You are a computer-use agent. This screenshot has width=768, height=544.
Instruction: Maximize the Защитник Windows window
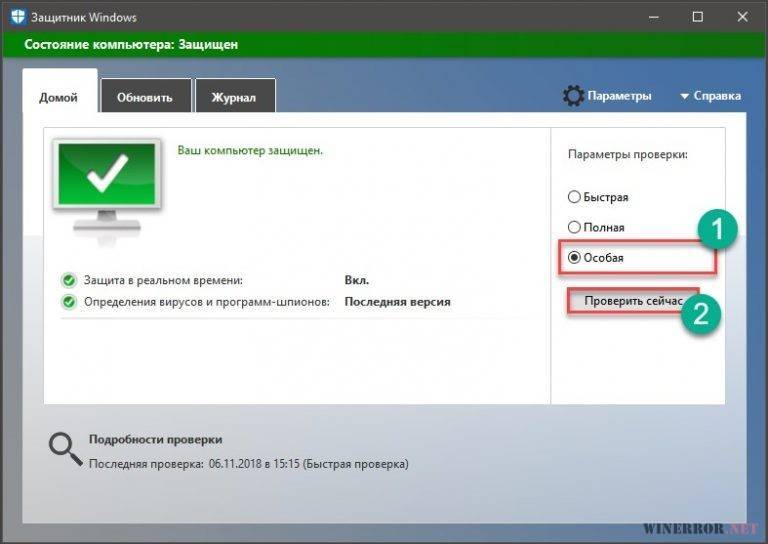tap(698, 17)
